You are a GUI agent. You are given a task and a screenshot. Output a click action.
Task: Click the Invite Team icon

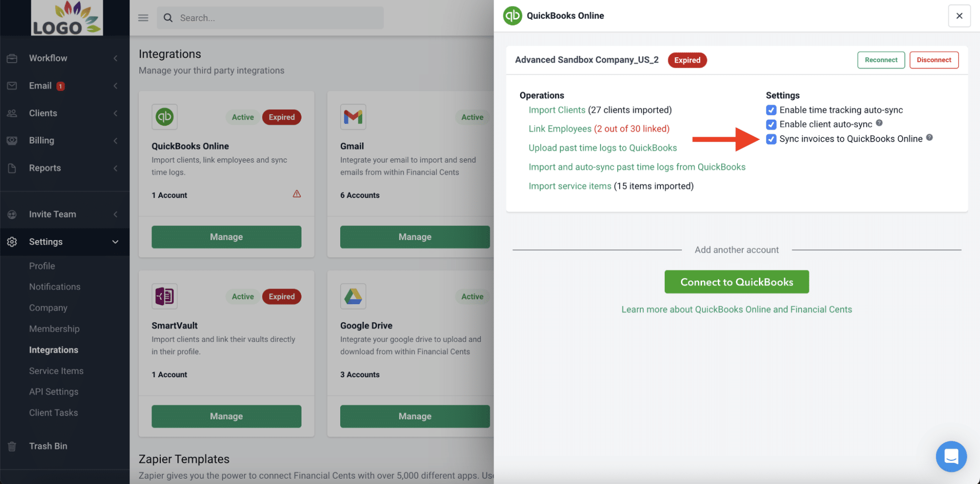[x=12, y=214]
